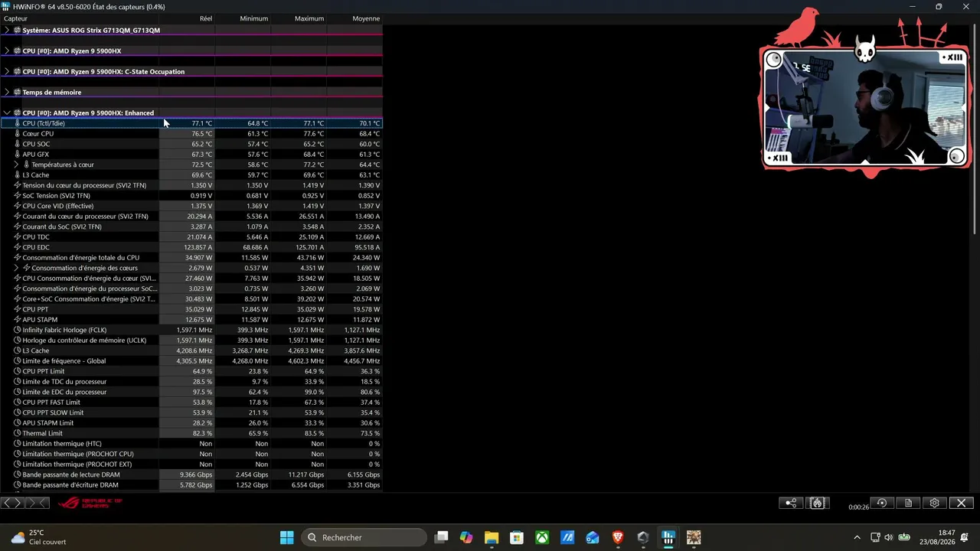Image resolution: width=980 pixels, height=551 pixels.
Task: Click the flame chip sensor button
Action: coord(817,503)
